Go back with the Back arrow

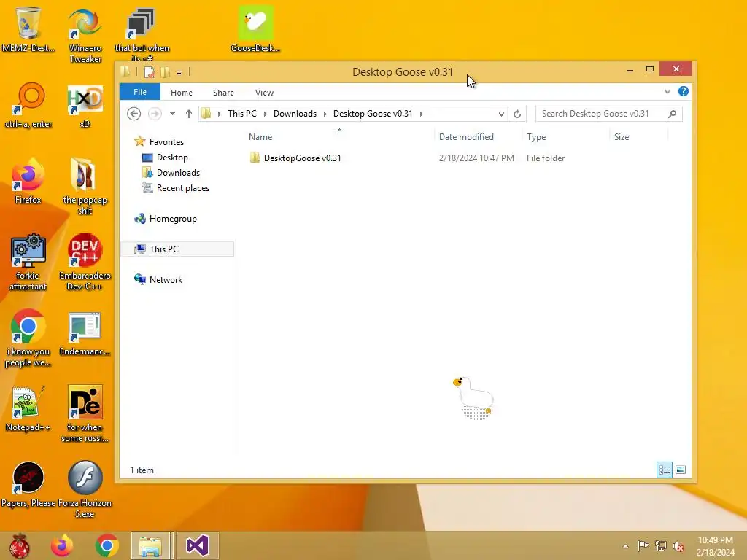click(x=134, y=114)
